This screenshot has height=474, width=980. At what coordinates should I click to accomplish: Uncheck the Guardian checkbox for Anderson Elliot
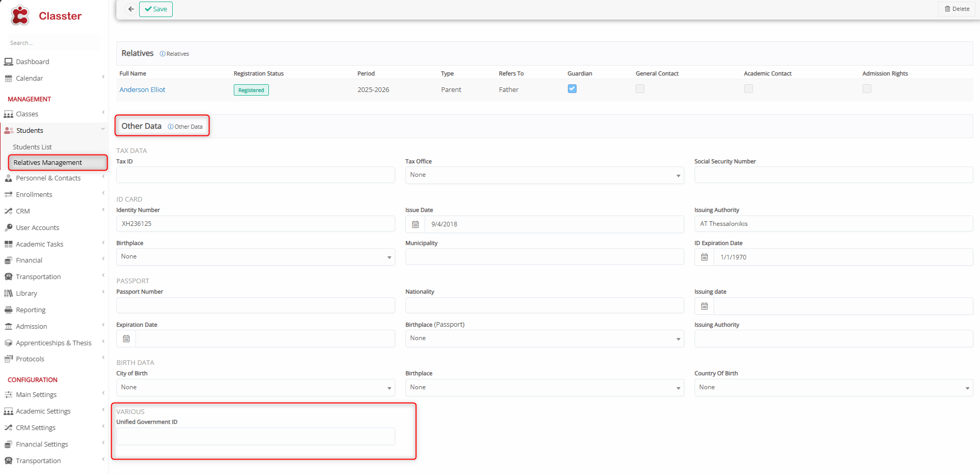pyautogui.click(x=572, y=88)
